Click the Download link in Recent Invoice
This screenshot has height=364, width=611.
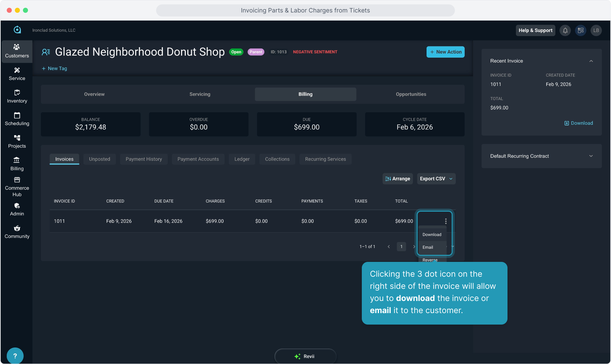(x=579, y=123)
